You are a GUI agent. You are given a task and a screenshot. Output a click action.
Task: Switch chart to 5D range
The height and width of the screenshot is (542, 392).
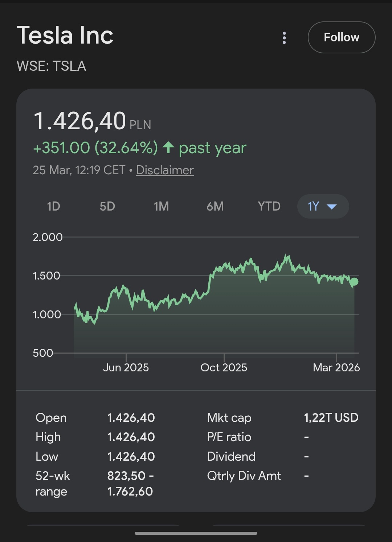pos(107,206)
